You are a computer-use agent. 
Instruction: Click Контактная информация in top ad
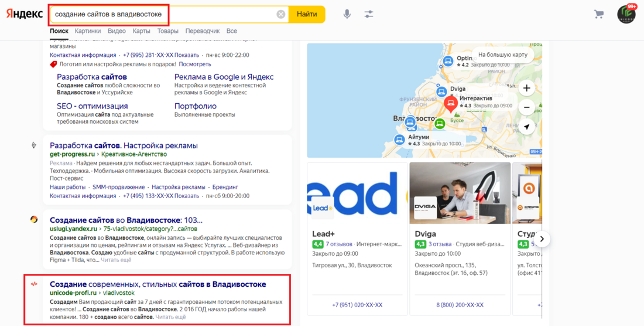coord(83,55)
